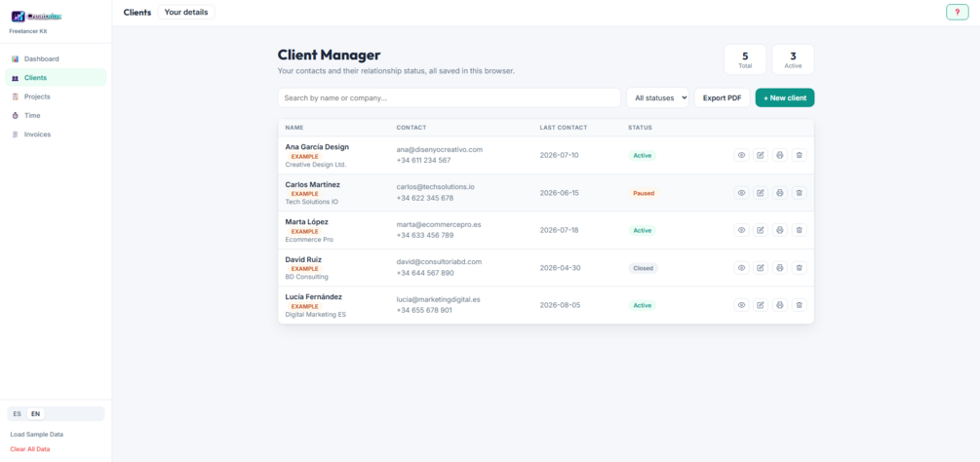Delete the Ana García Design client
This screenshot has width=980, height=462.
click(799, 155)
